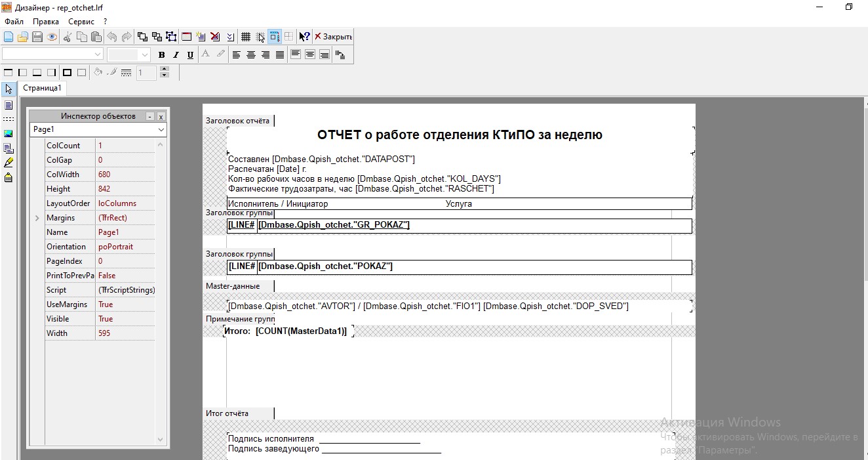Open the font name dropdown
Image resolution: width=868 pixels, height=460 pixels.
pos(98,54)
